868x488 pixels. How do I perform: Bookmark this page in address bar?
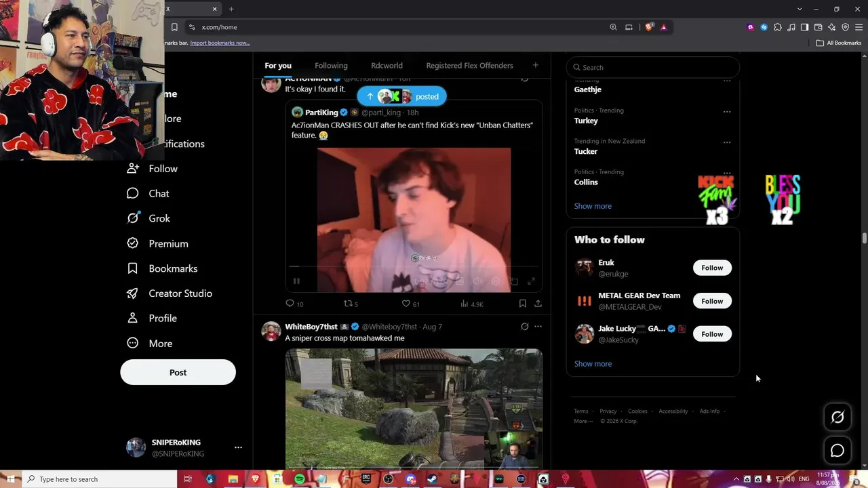click(x=174, y=27)
